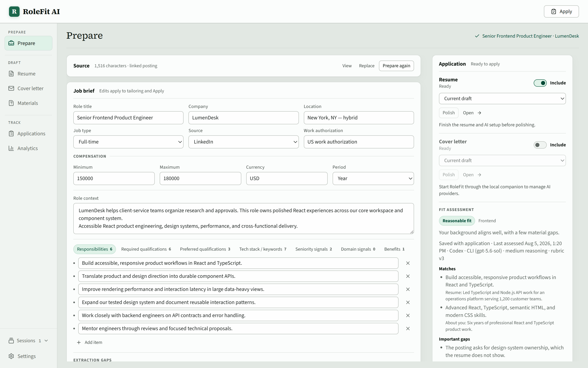
Task: Select the Responsibilities tab
Action: (95, 249)
